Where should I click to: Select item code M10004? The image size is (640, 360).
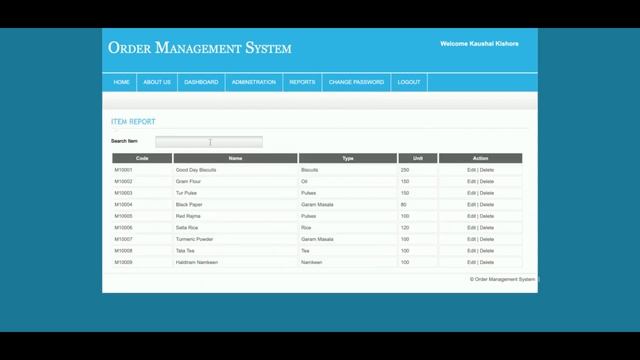(123, 204)
